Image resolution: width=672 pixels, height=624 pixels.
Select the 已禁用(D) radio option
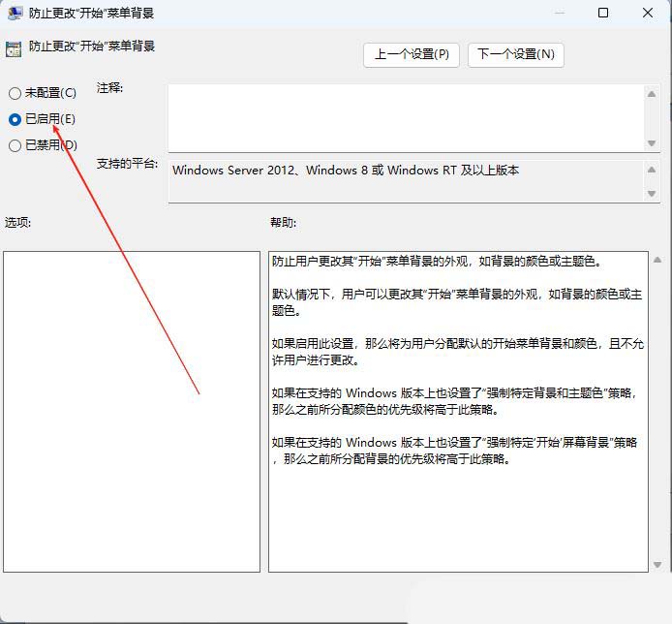coord(15,145)
